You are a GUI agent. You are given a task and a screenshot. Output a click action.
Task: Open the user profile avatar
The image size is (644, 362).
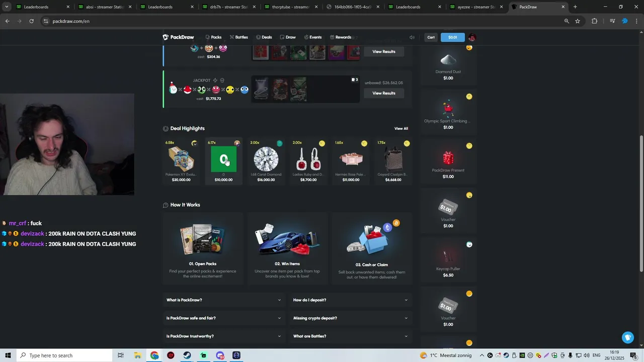pyautogui.click(x=471, y=37)
